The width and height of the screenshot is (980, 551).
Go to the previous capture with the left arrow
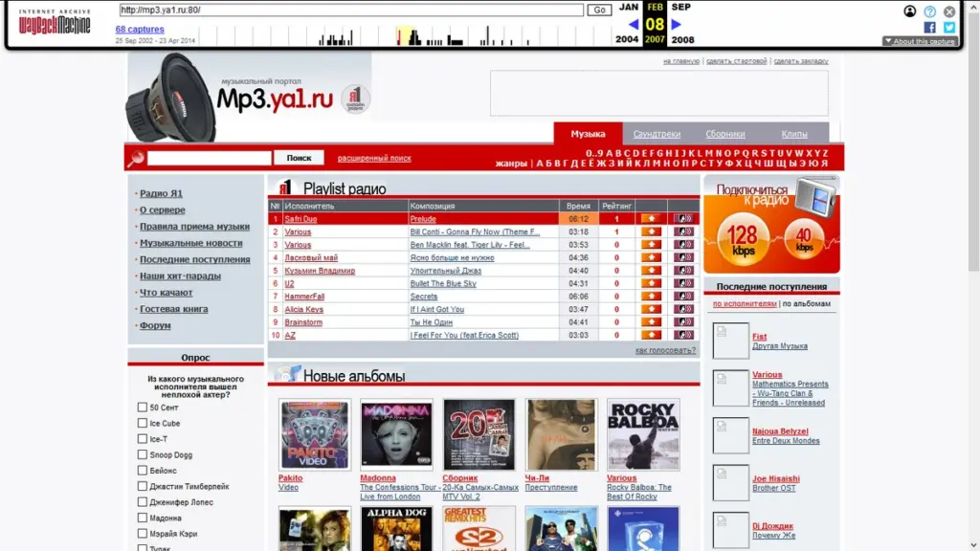tap(633, 24)
